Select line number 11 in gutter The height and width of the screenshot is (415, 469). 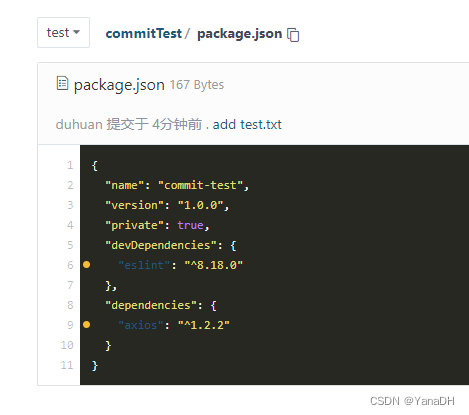point(67,365)
